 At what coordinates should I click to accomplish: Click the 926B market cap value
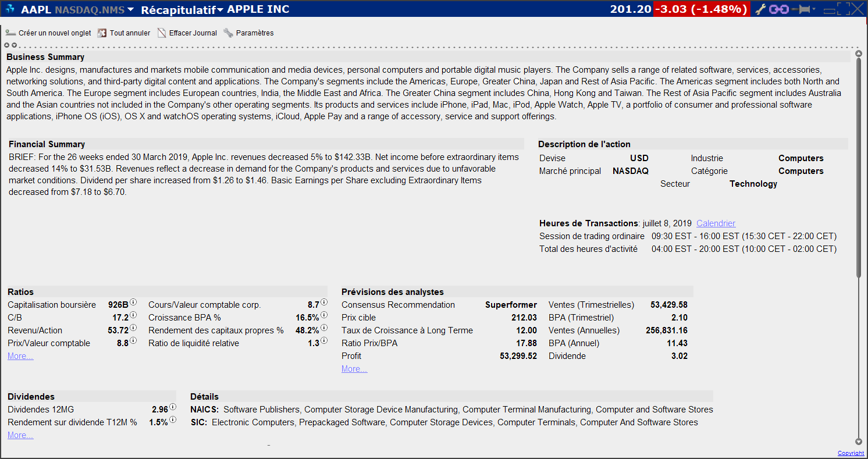[x=118, y=305]
